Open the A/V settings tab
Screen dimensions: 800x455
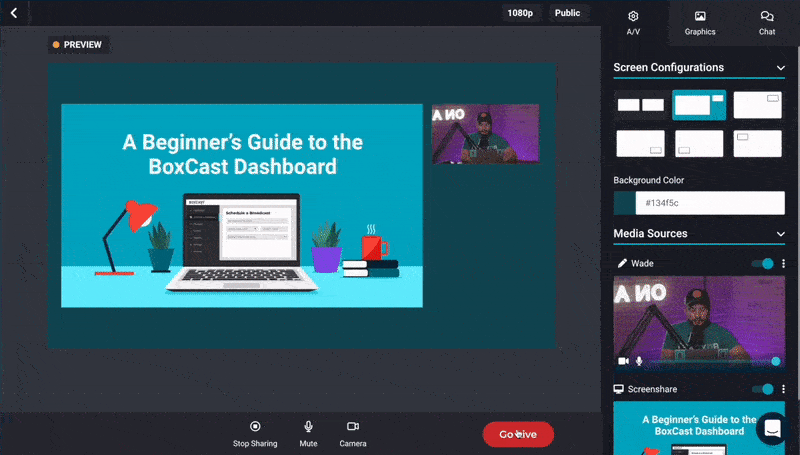pyautogui.click(x=633, y=22)
